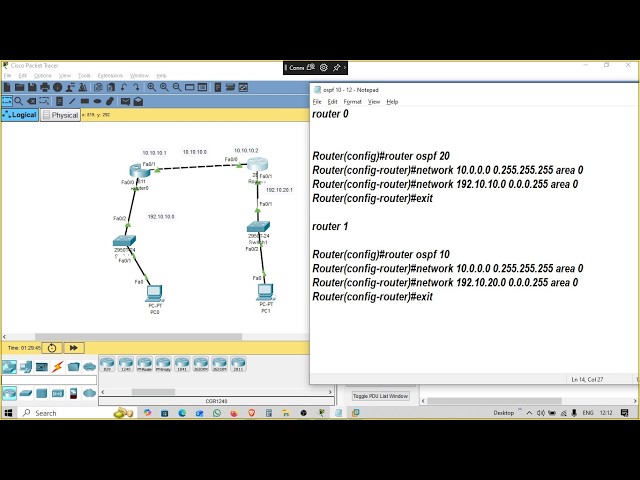This screenshot has width=640, height=480.
Task: Open the Windows Start menu
Action: [8, 413]
